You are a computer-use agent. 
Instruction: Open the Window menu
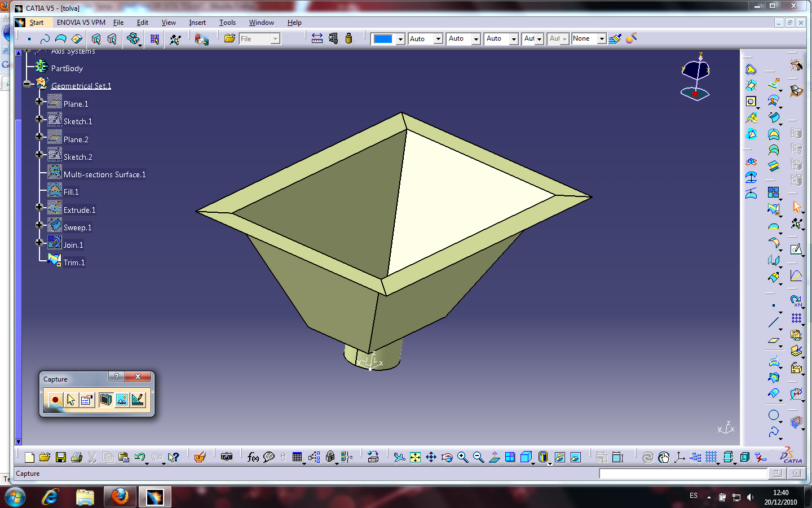(262, 23)
